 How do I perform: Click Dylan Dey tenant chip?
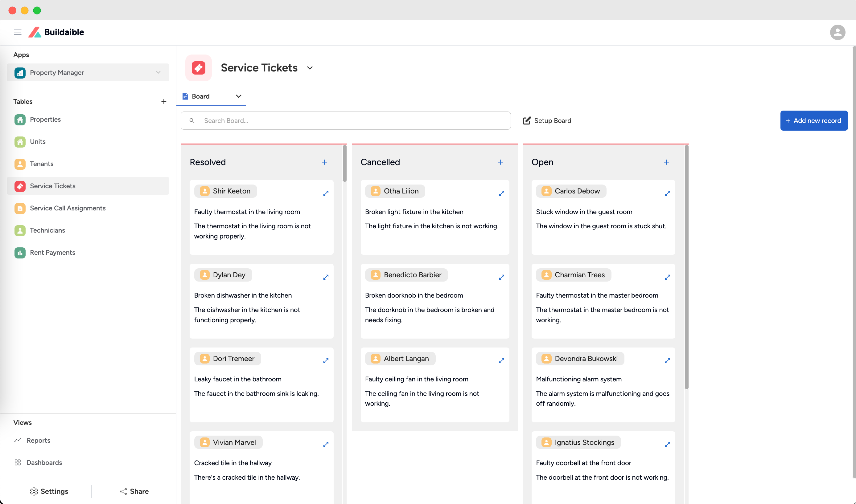[x=223, y=275]
